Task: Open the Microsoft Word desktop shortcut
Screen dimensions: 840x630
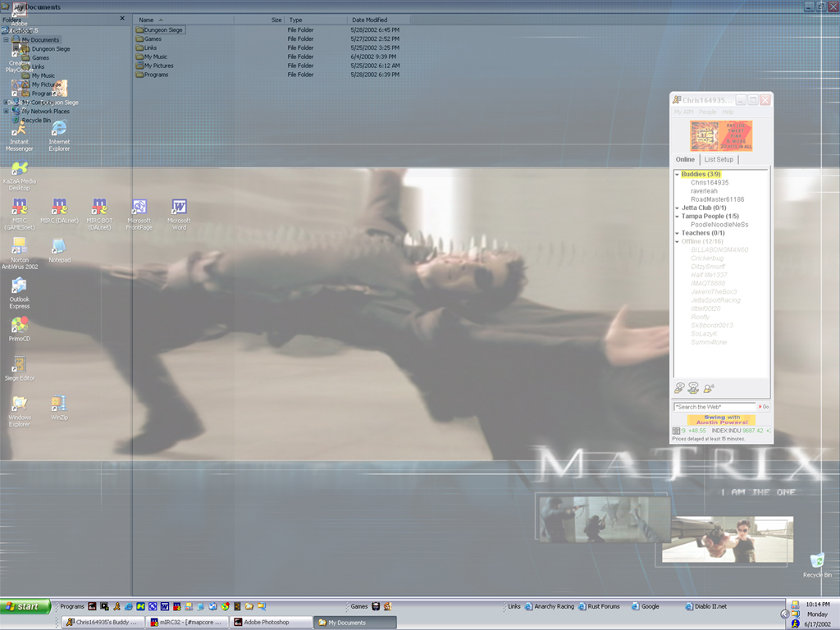Action: pos(179,214)
